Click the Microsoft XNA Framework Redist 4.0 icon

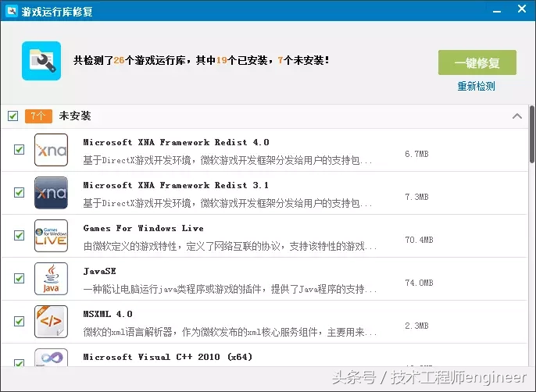(52, 150)
